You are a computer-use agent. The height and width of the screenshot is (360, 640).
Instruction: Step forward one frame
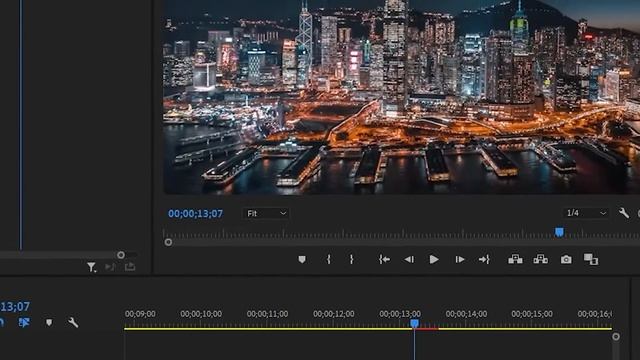click(x=460, y=260)
